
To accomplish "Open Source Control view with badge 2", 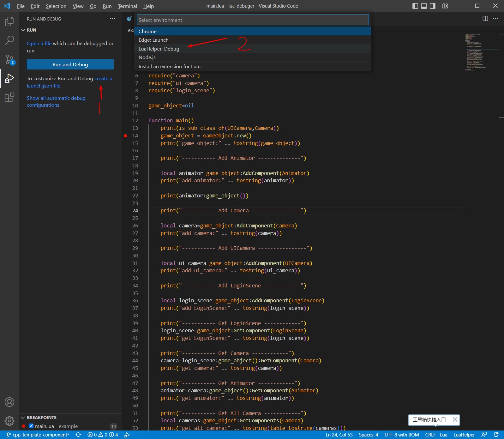I will point(9,59).
